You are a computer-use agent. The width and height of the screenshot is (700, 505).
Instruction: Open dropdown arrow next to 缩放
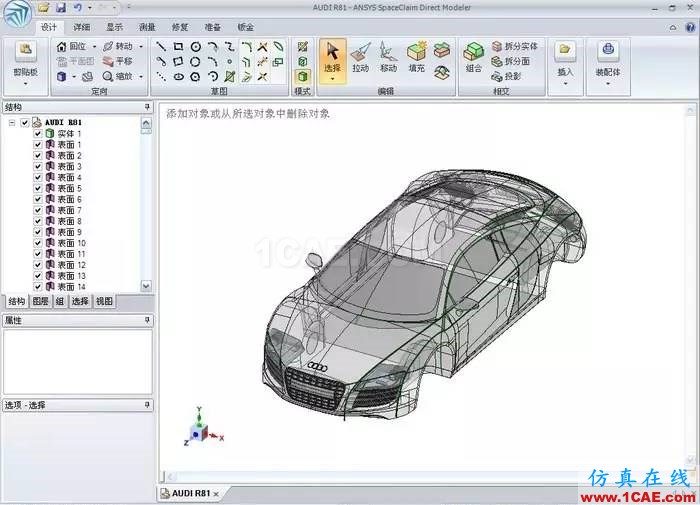click(x=141, y=76)
